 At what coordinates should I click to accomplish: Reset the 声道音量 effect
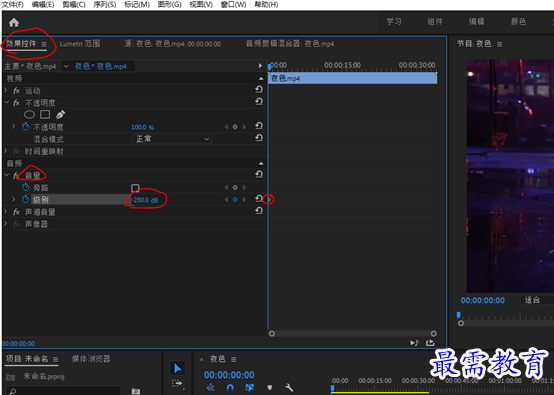click(x=259, y=211)
